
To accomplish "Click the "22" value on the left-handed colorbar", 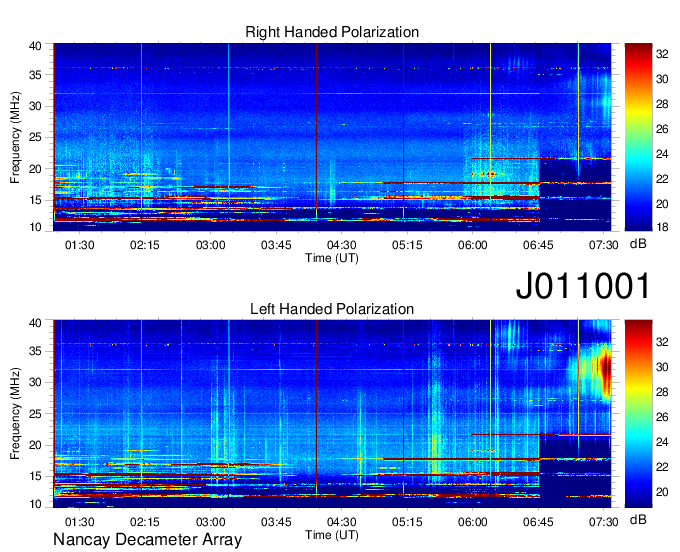I will pyautogui.click(x=662, y=467).
